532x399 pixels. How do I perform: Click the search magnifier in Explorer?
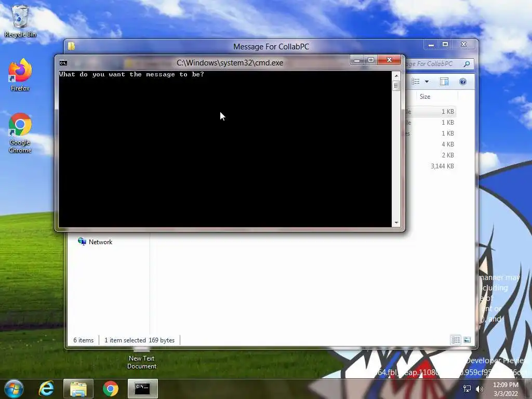467,64
